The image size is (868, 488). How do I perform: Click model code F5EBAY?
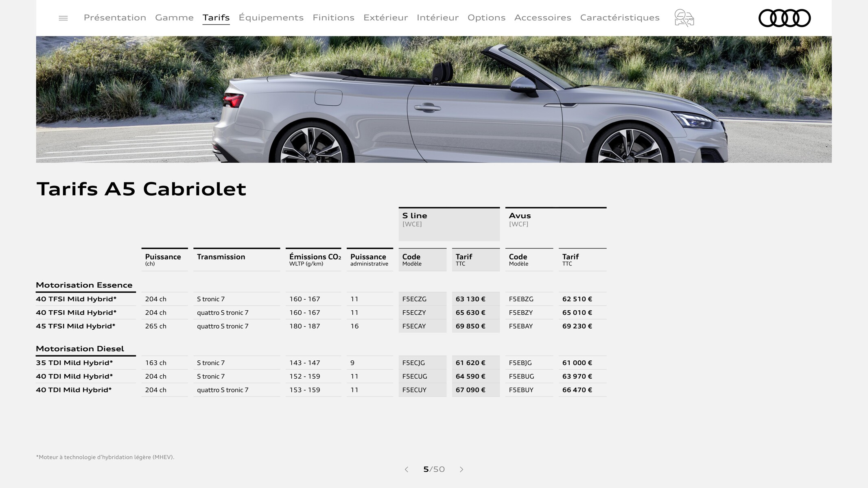(521, 326)
